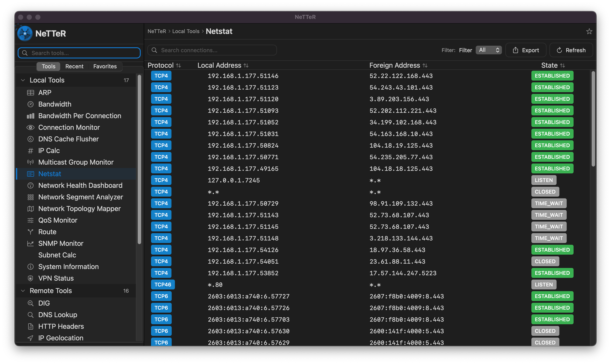Viewport: 611px width, 364px height.
Task: Open the Multicast Group Monitor antenna icon
Action: 31,162
